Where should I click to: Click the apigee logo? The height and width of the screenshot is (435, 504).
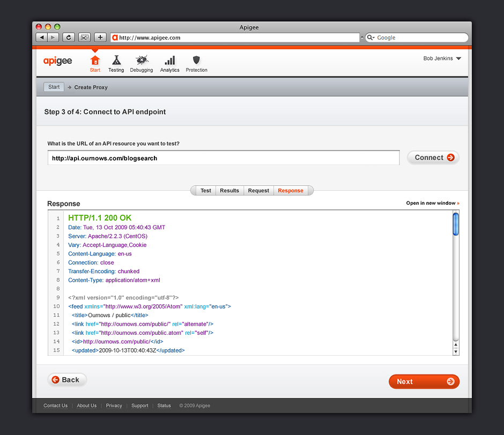[57, 61]
